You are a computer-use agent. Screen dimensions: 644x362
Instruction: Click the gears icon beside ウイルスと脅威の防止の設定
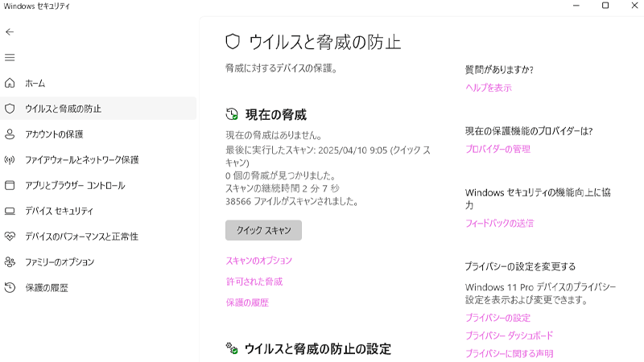[232, 348]
